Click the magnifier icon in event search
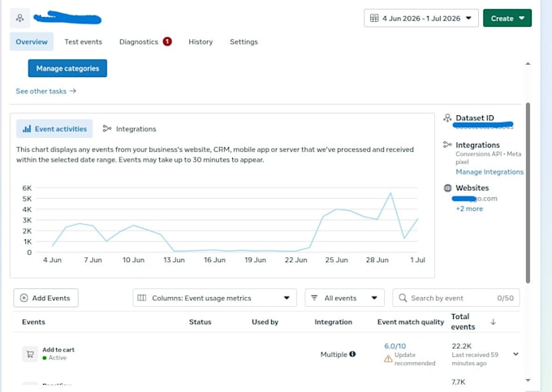The width and height of the screenshot is (552, 392). 403,298
